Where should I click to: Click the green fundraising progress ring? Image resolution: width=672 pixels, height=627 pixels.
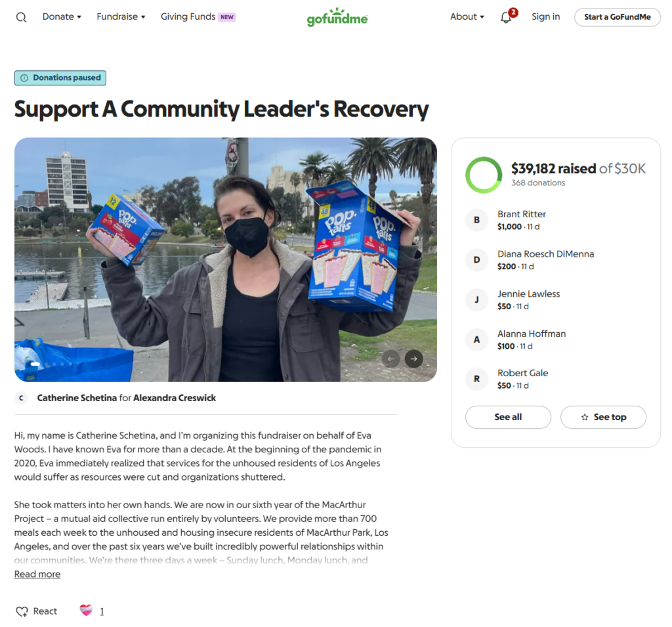484,175
